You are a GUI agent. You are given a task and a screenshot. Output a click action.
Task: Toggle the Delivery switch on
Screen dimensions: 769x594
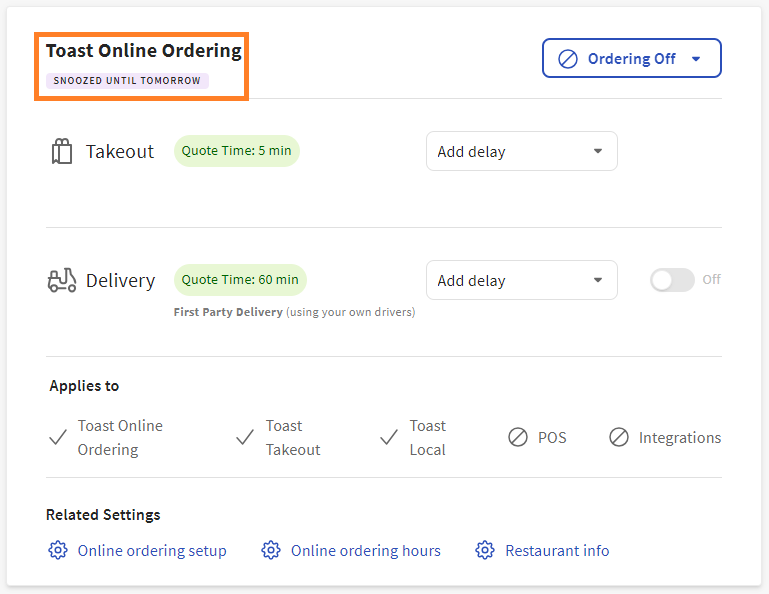tap(672, 281)
